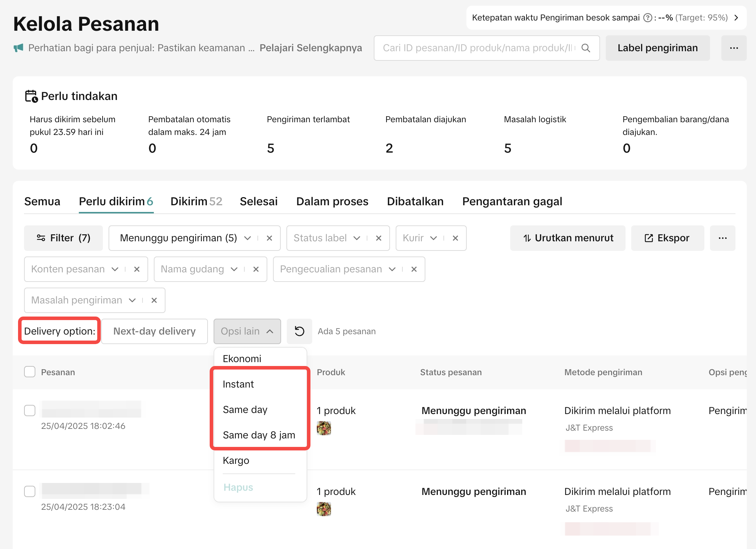The height and width of the screenshot is (549, 756).
Task: Click help icon beside Pengiriman besok sampai
Action: pos(647,18)
